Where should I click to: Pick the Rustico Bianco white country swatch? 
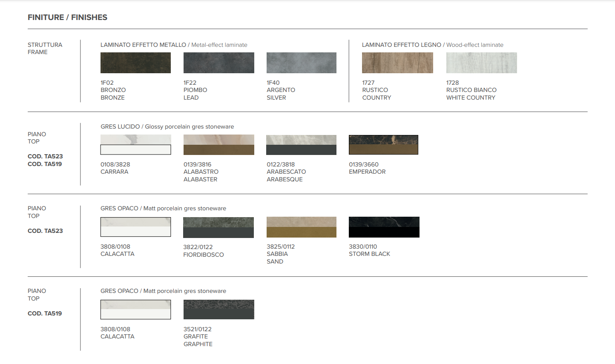pyautogui.click(x=481, y=63)
